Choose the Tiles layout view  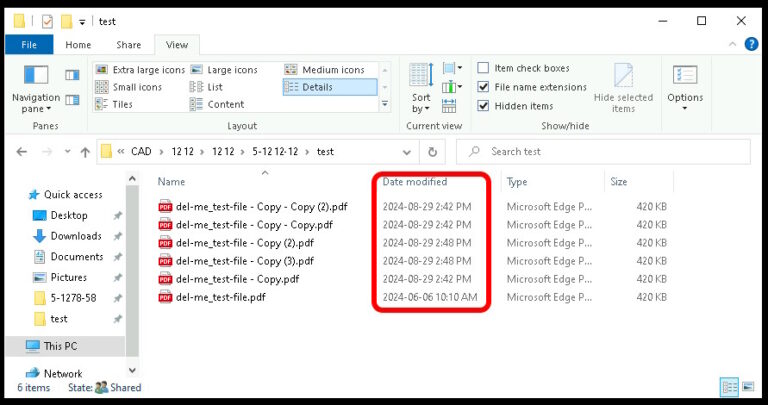tap(122, 104)
